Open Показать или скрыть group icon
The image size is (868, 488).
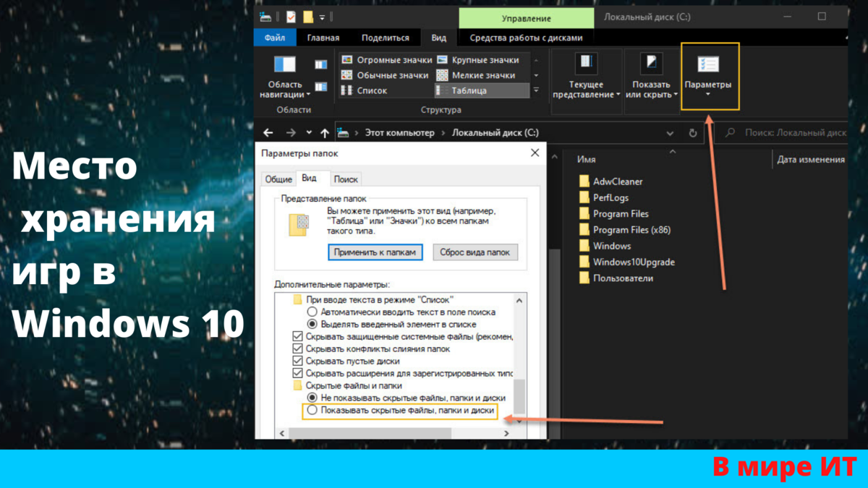point(652,64)
